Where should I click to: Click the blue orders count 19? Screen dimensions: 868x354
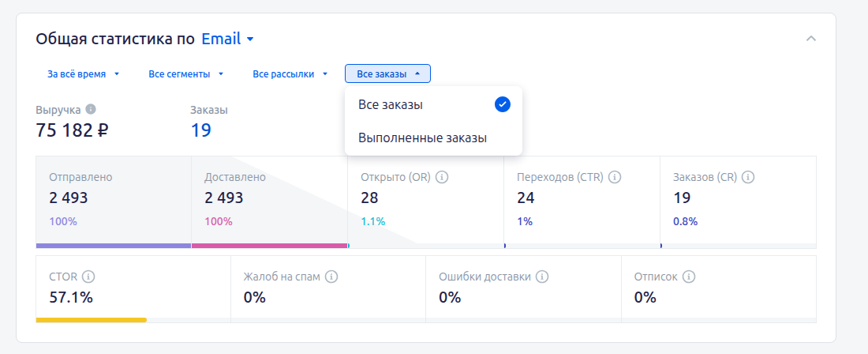(201, 130)
